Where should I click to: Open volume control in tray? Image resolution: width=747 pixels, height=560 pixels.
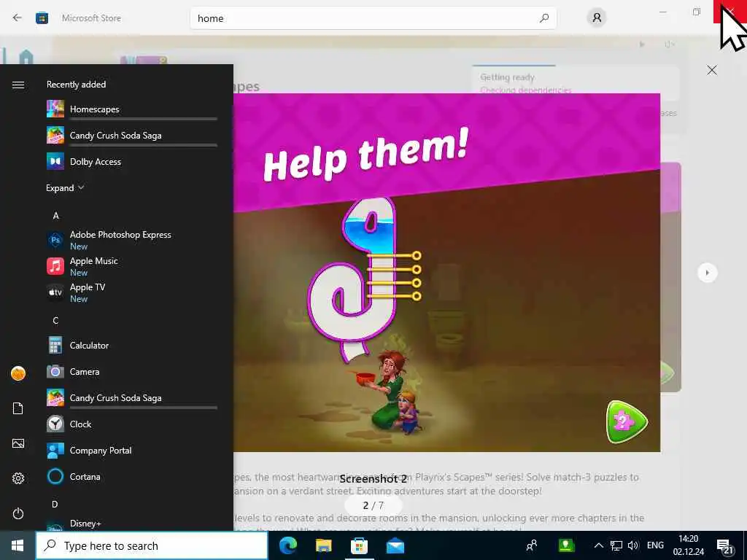[633, 545]
